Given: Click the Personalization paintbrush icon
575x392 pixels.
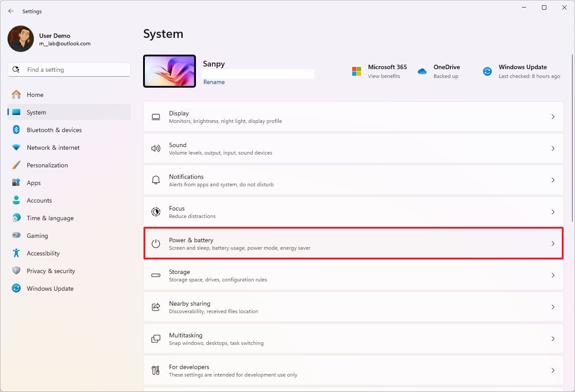Looking at the screenshot, I should click(16, 165).
